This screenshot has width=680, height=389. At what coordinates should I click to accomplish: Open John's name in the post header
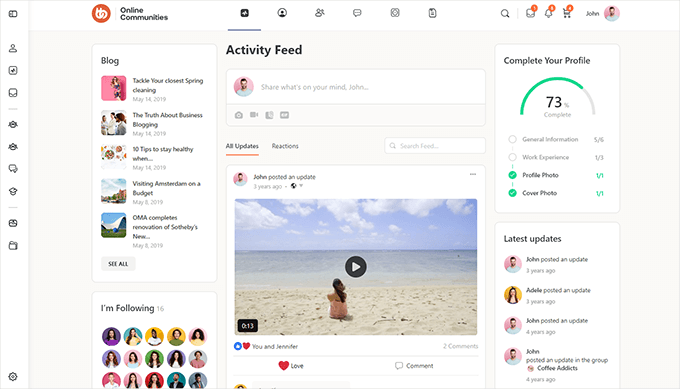260,177
